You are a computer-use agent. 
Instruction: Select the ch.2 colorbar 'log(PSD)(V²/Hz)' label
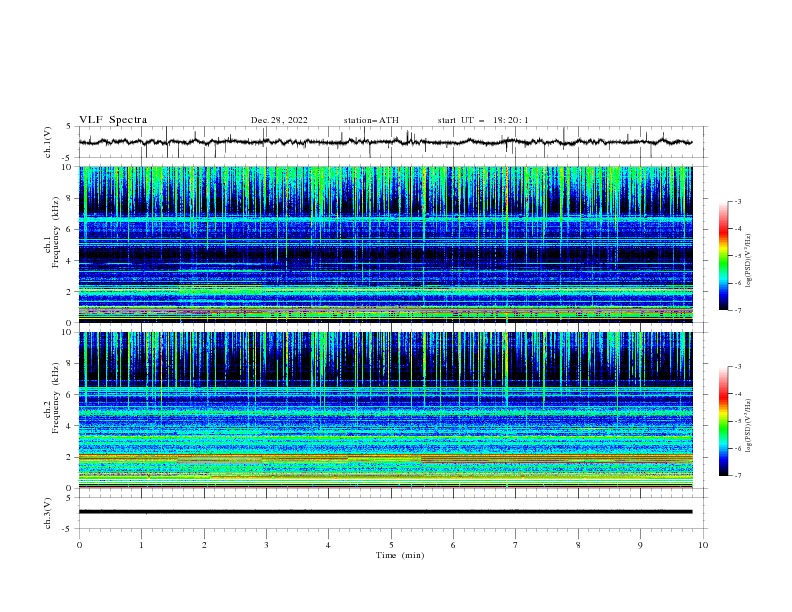click(749, 426)
